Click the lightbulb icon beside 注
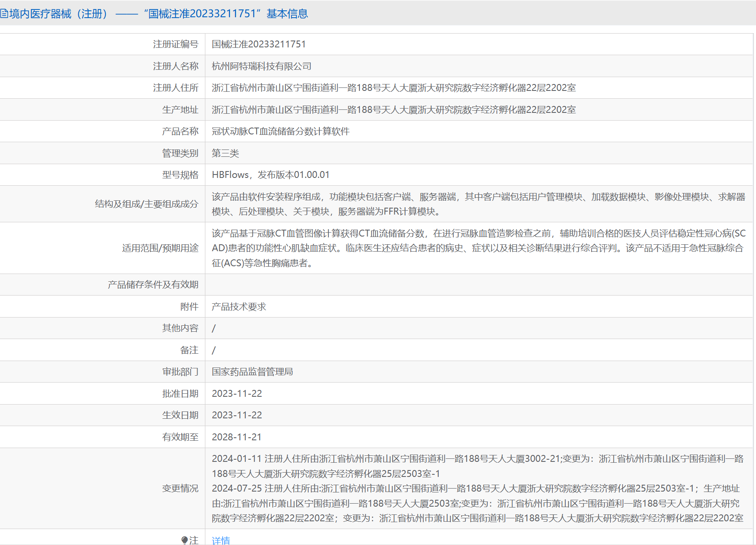The height and width of the screenshot is (545, 756). point(184,540)
